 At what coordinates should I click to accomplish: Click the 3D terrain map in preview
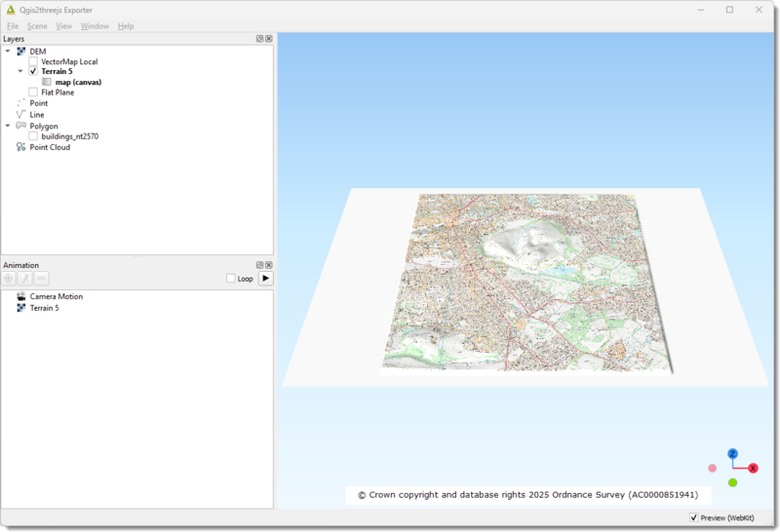tap(526, 284)
